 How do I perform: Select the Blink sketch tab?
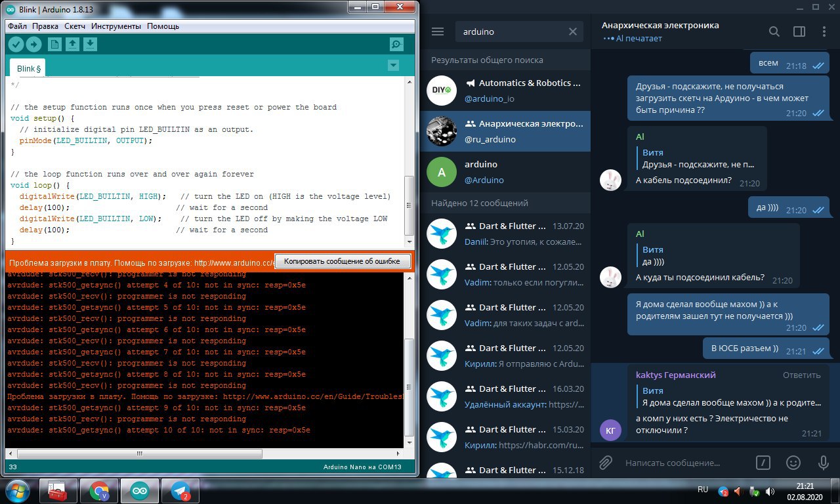pyautogui.click(x=29, y=68)
